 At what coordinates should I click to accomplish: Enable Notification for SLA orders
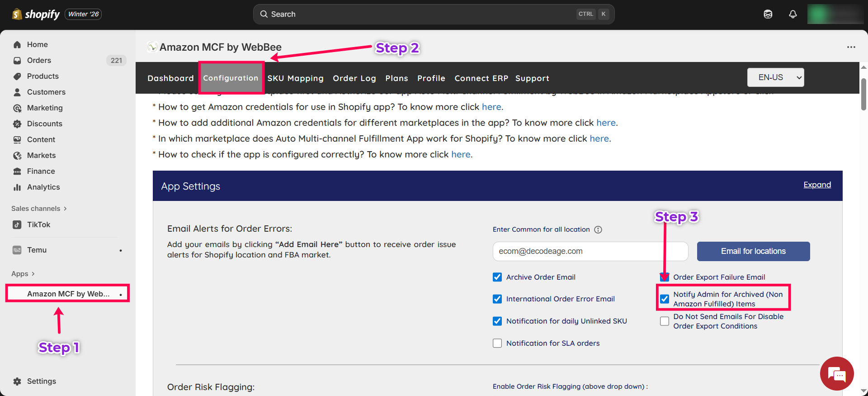click(x=497, y=343)
